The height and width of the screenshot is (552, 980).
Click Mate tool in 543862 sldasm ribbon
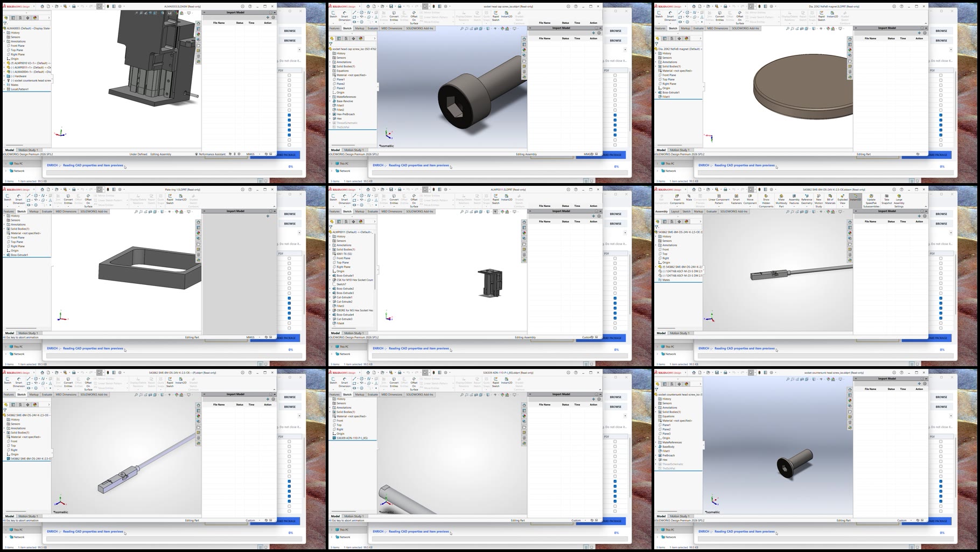689,197
